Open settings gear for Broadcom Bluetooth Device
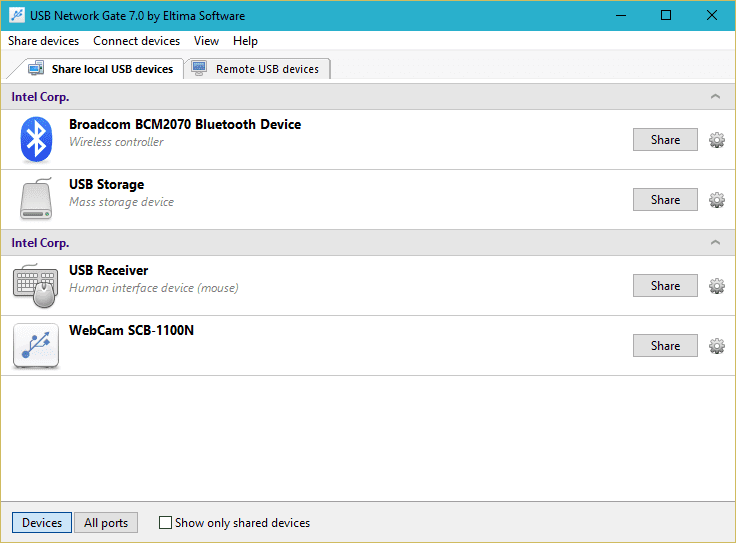This screenshot has width=736, height=543. [x=716, y=140]
